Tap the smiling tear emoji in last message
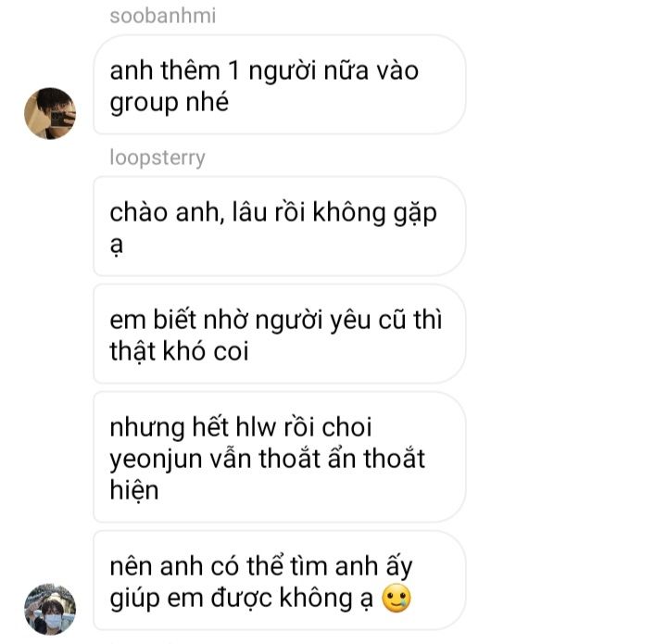667x644 pixels. point(396,599)
